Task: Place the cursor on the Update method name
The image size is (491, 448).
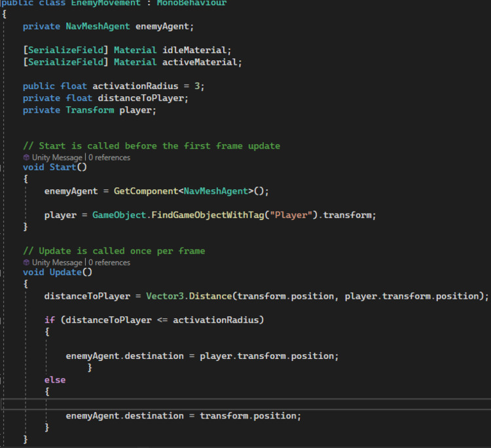Action: (65, 272)
